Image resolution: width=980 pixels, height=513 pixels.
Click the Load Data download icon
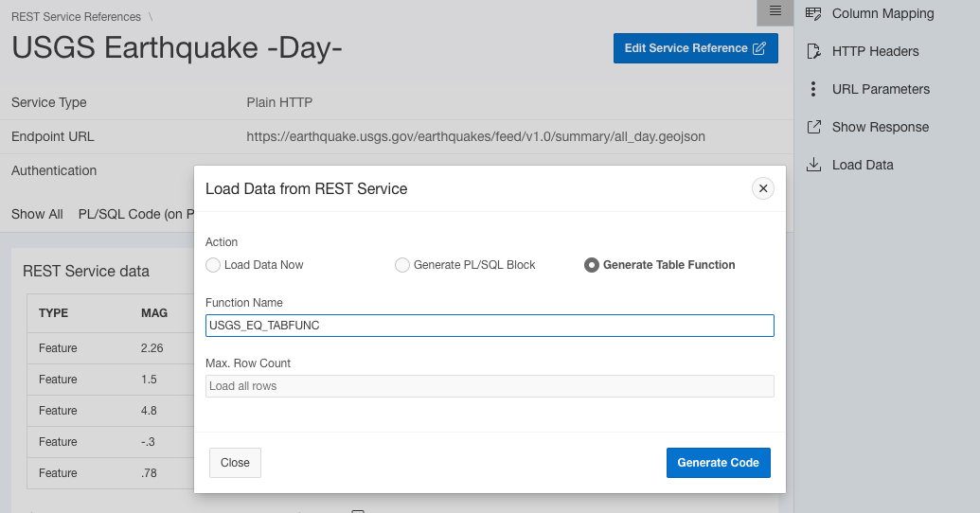(813, 165)
